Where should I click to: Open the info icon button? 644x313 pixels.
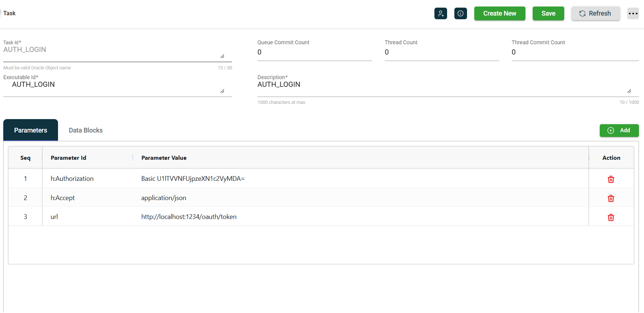click(x=461, y=13)
